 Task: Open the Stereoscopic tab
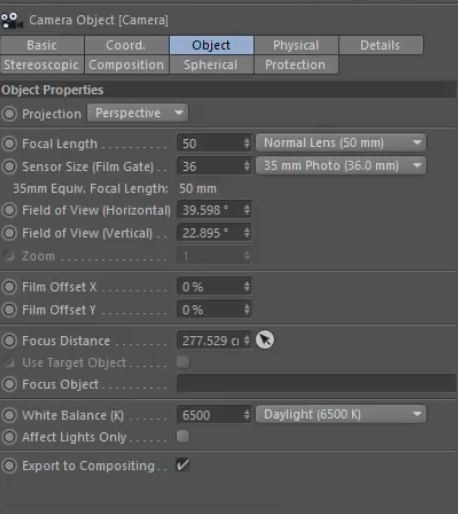point(42,65)
